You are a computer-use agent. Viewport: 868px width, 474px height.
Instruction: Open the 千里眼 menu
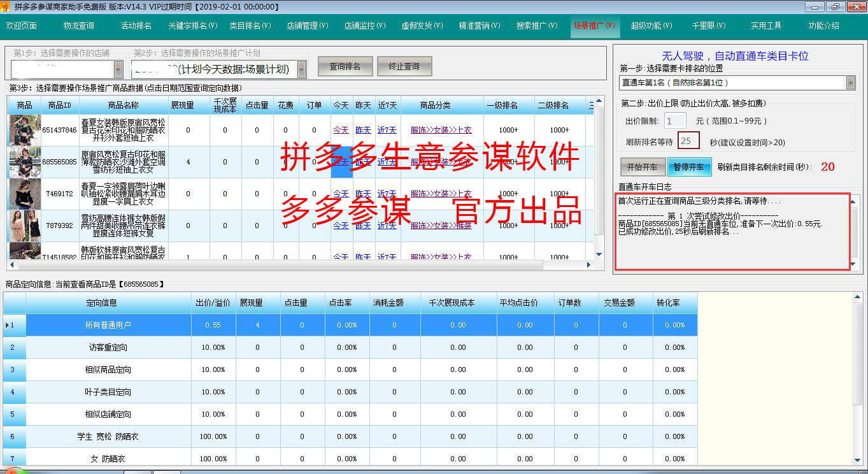[x=709, y=26]
